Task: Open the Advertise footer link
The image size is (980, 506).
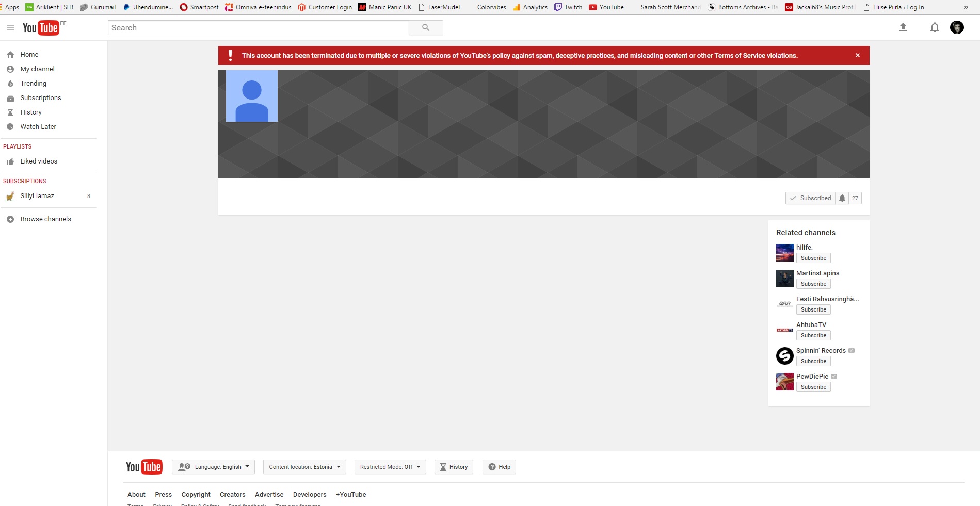Action: point(269,495)
